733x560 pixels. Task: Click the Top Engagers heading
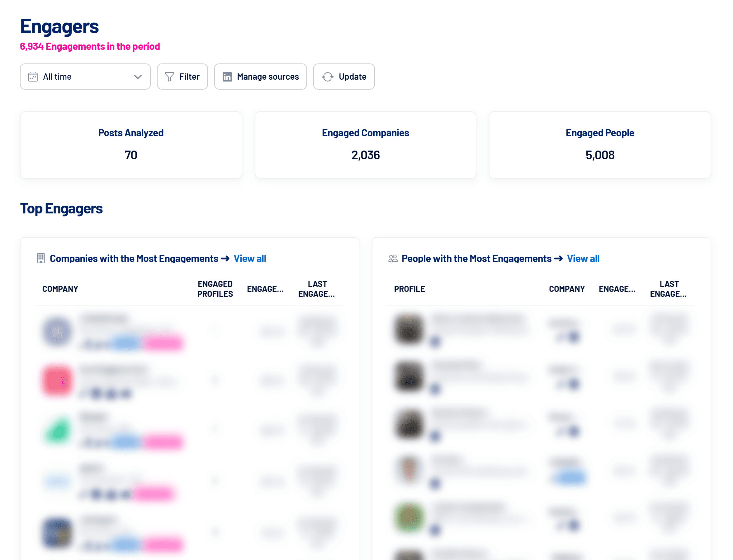tap(61, 209)
